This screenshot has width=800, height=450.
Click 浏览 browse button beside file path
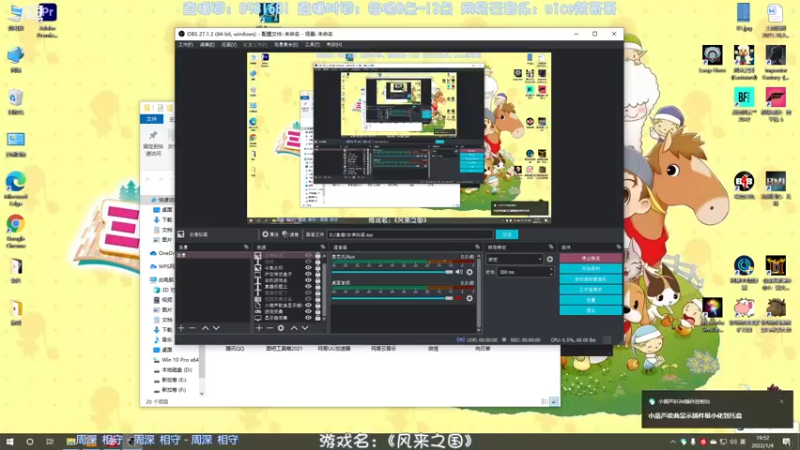[507, 234]
